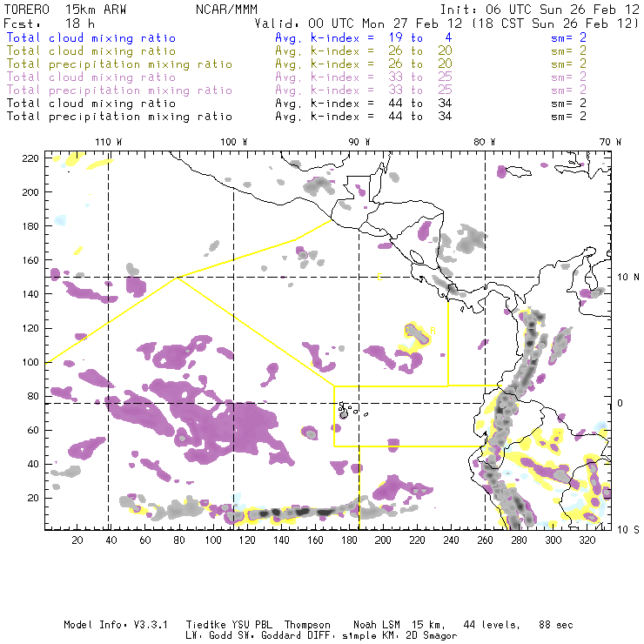The width and height of the screenshot is (644, 644).
Task: Click the vertical-axis tick label '60'
Action: tap(33, 430)
